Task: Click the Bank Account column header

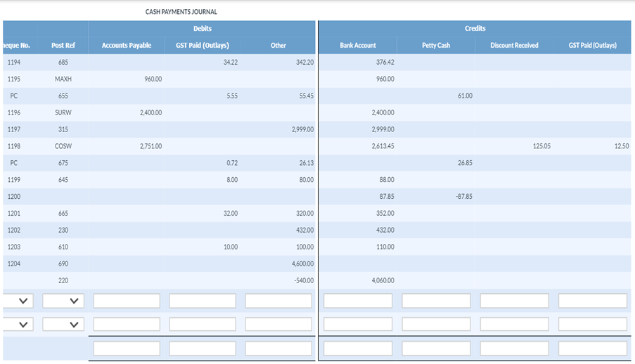Action: coord(358,46)
